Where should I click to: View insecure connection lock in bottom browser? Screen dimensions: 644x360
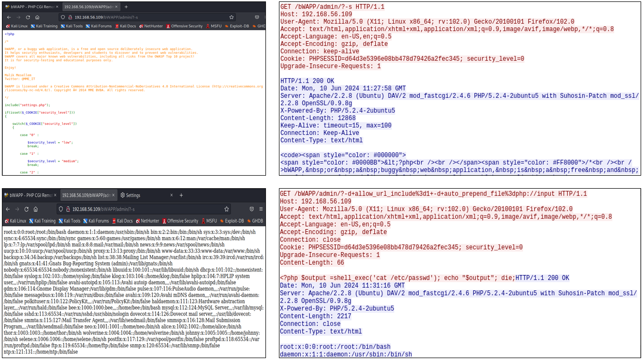coord(68,209)
